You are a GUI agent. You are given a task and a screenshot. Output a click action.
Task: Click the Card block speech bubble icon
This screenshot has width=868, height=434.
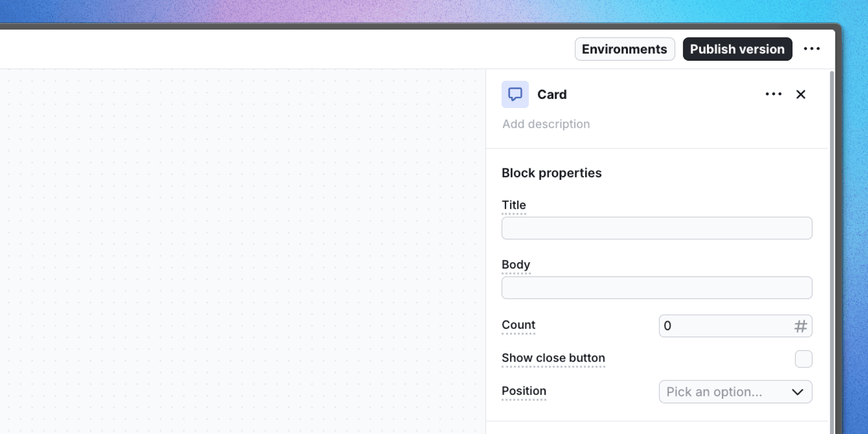coord(515,95)
